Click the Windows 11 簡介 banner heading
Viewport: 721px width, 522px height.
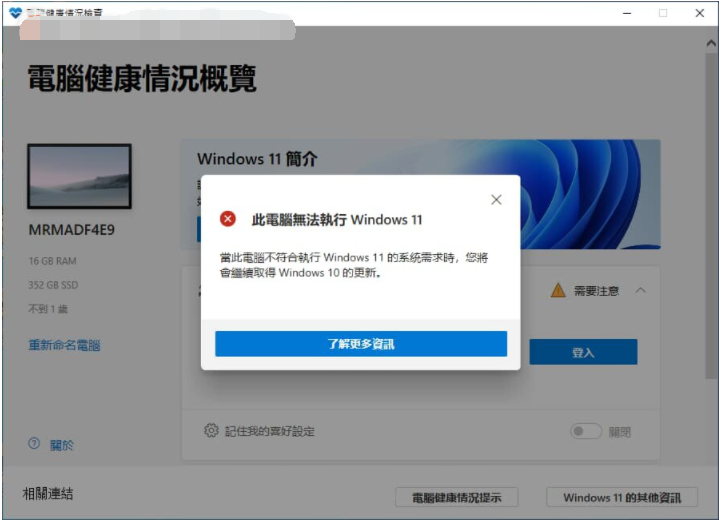[x=257, y=159]
